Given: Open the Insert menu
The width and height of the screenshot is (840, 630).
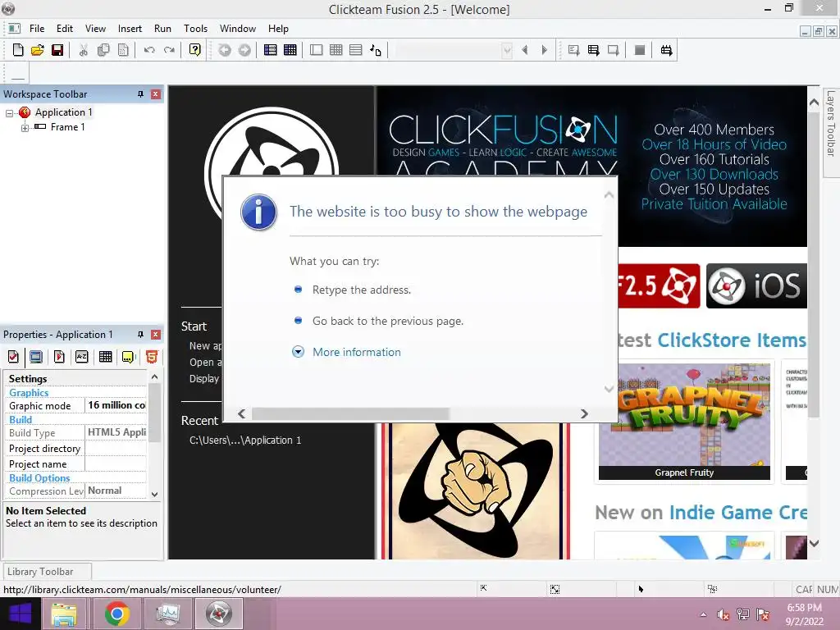Looking at the screenshot, I should 130,29.
